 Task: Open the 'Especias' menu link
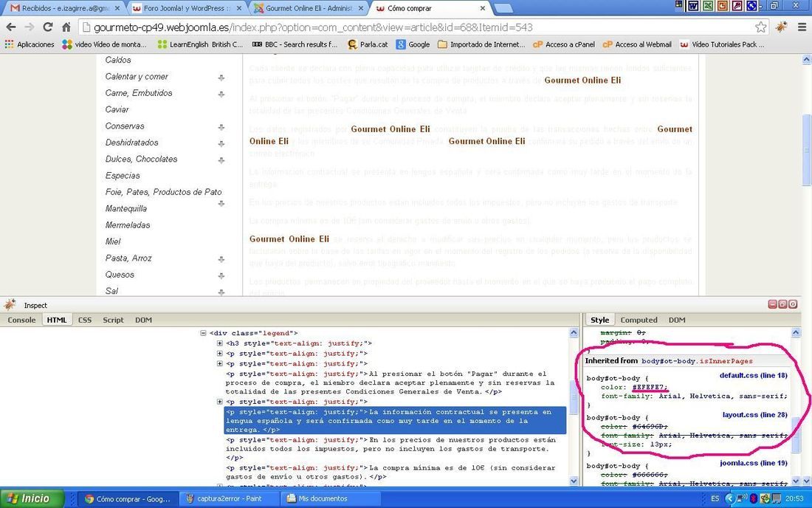123,176
